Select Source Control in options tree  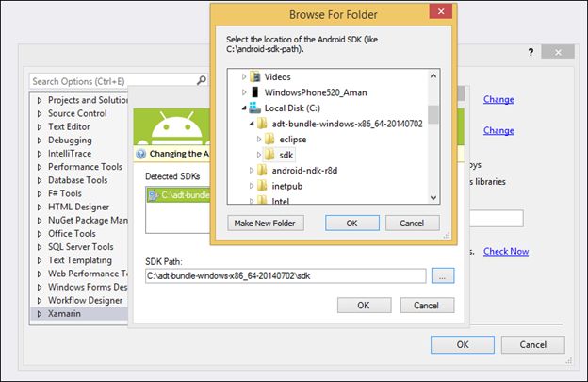click(77, 113)
